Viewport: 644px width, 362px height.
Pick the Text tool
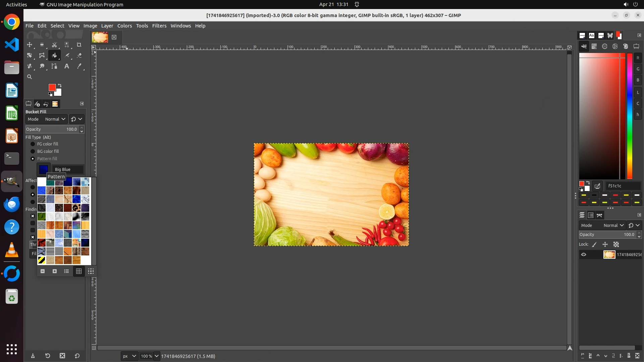(x=67, y=66)
